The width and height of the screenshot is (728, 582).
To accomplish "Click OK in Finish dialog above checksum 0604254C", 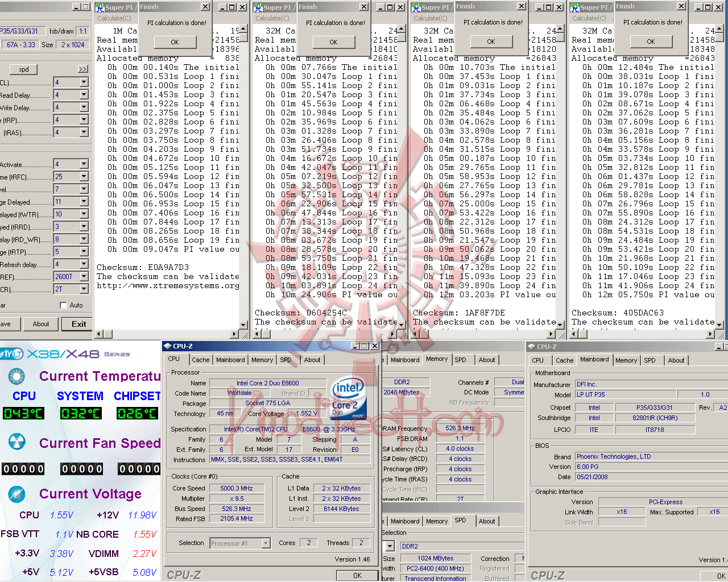I will (333, 42).
